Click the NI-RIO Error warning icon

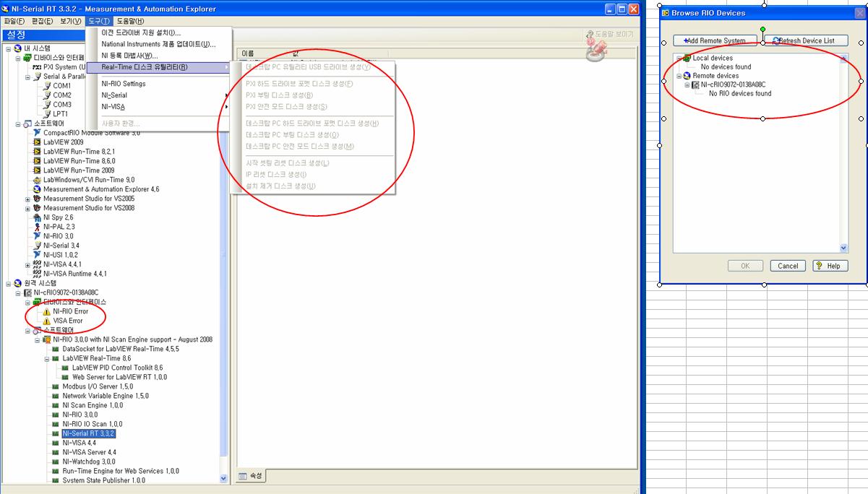tap(47, 311)
